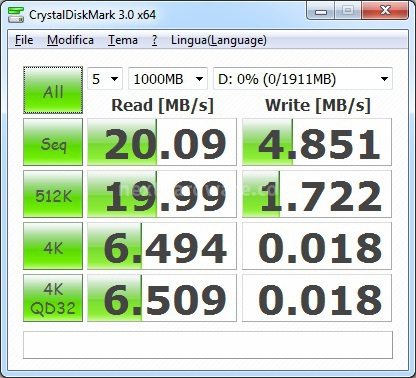Select the 4K read result 6.494
Viewport: 416px width, 378px height.
point(162,246)
